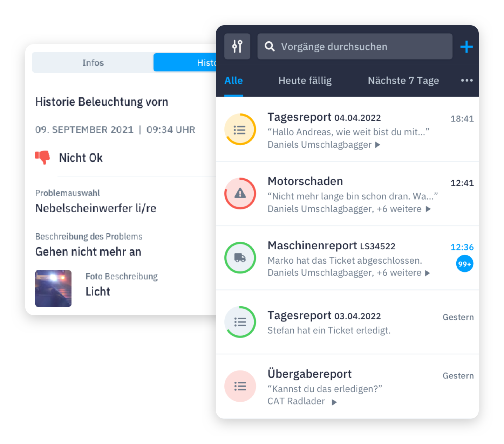Click the pink Übergabereport list icon

click(240, 386)
